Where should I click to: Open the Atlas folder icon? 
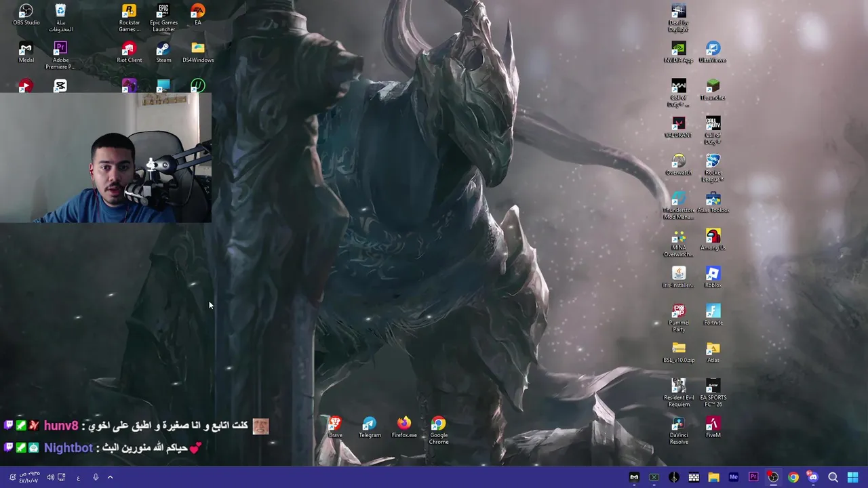coord(712,352)
